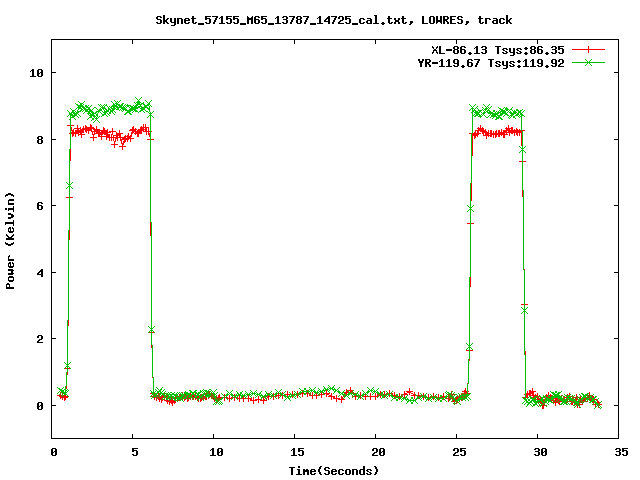
Task: Click the red line sample beside XL legend
Action: point(588,50)
